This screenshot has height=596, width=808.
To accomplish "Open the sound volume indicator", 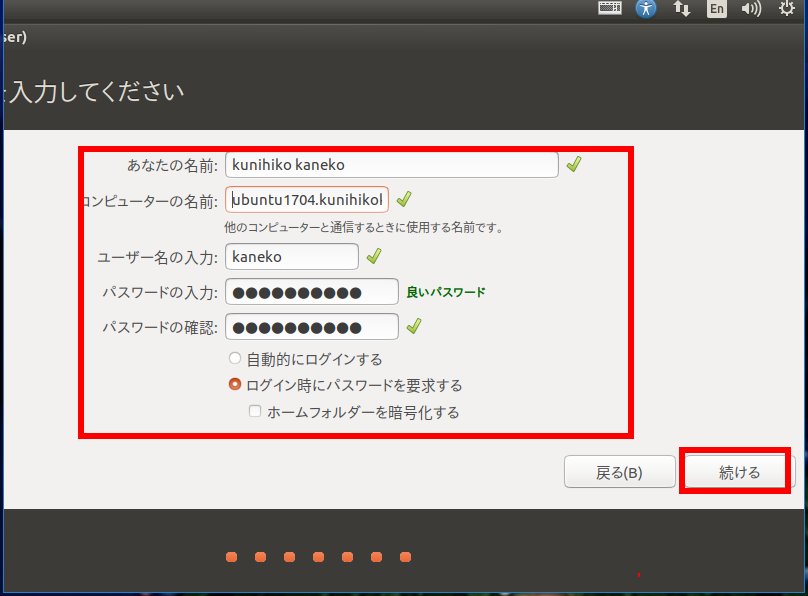I will (751, 9).
